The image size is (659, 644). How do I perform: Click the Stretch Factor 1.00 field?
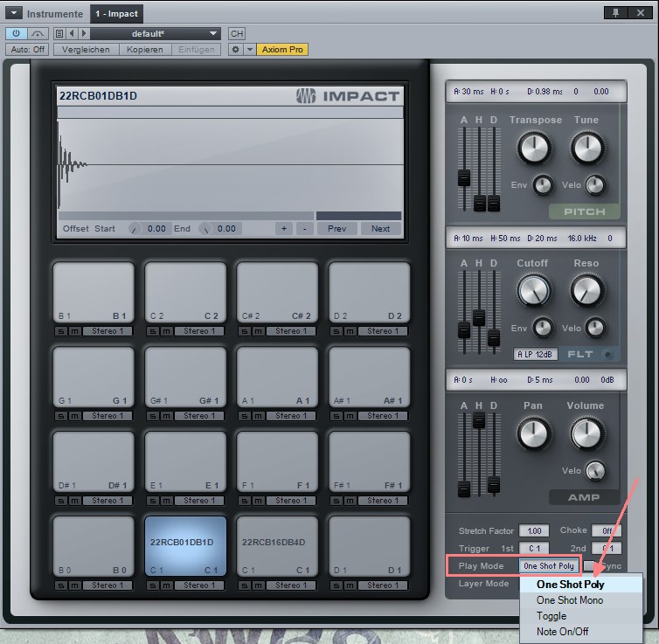[x=534, y=530]
